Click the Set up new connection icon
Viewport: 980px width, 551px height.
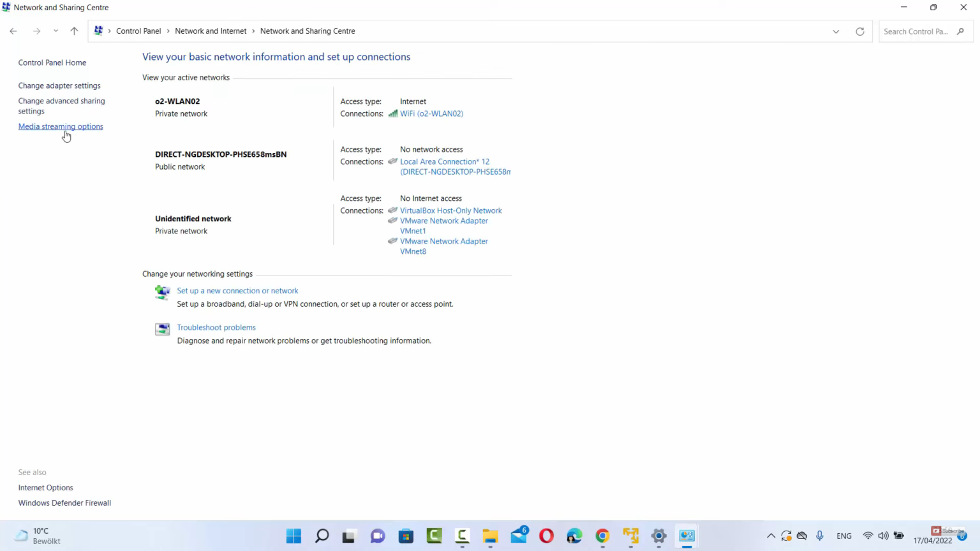(x=162, y=292)
